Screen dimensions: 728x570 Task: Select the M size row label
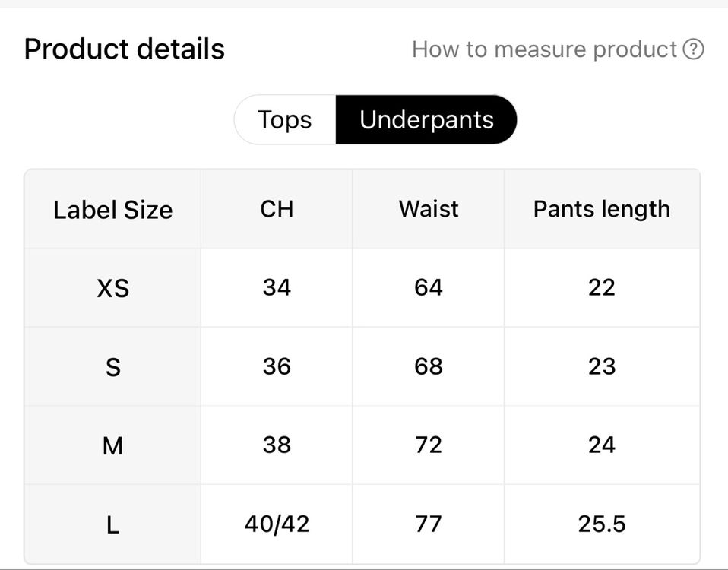(x=112, y=445)
